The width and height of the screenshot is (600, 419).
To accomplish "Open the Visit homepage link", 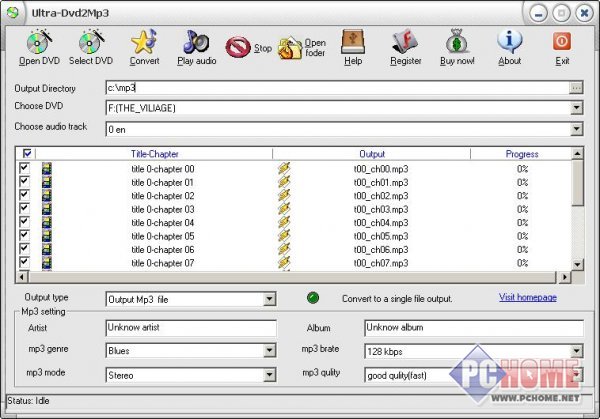I will [528, 297].
